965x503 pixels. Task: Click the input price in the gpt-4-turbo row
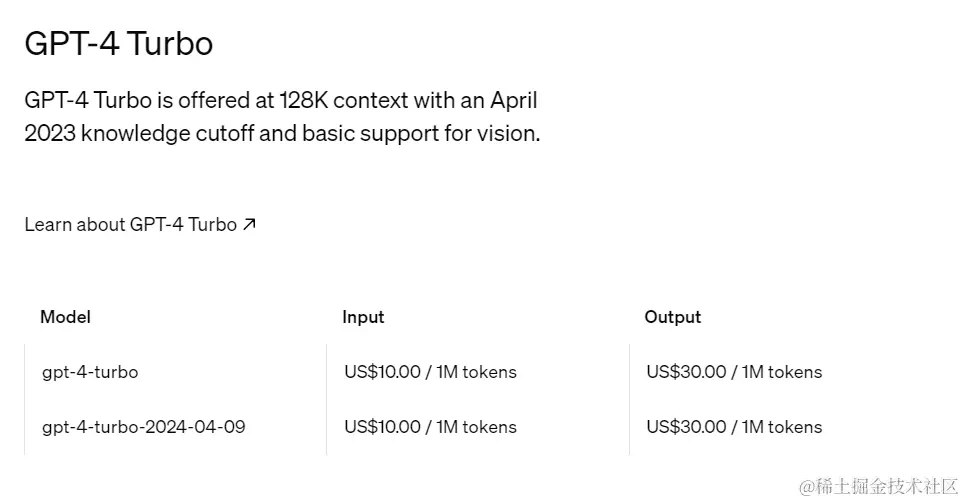tap(430, 372)
